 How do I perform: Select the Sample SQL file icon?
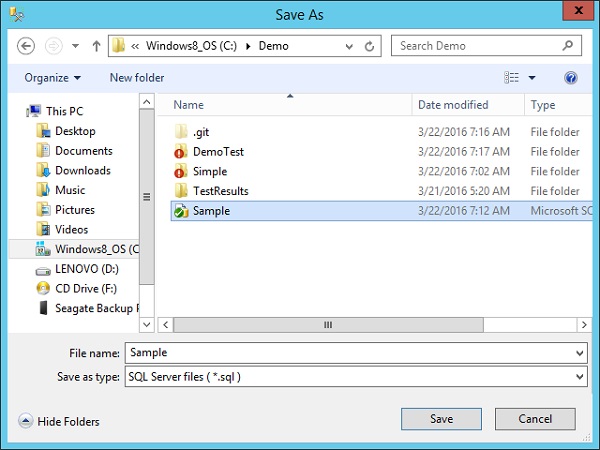[181, 211]
